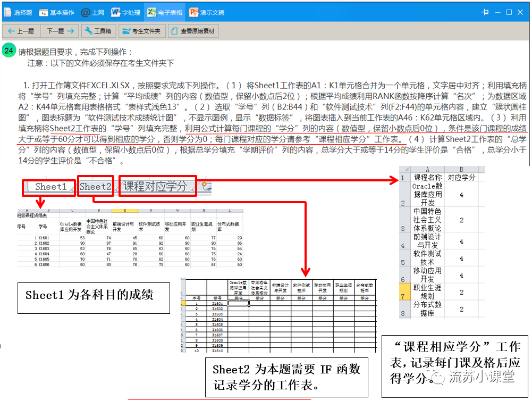The height and width of the screenshot is (400, 532).
Task: Click the select-all corner of credits table
Action: 405,170
